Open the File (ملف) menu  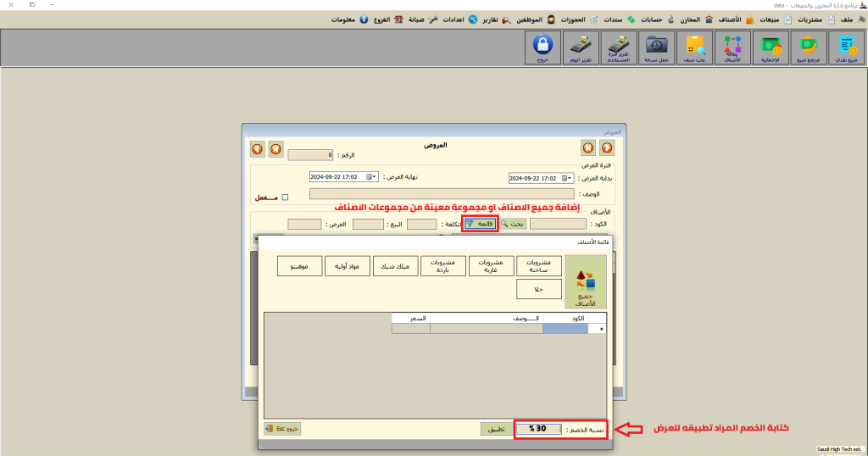[847, 19]
